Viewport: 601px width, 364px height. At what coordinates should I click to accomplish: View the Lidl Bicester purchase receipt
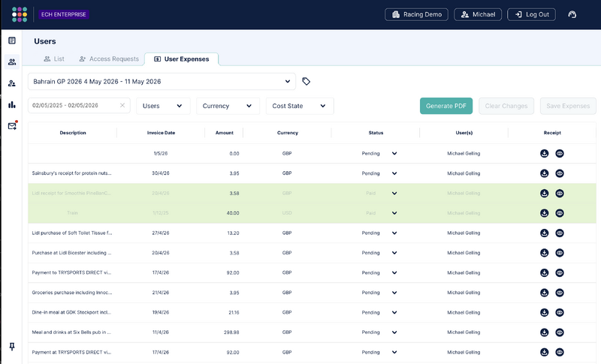(560, 253)
